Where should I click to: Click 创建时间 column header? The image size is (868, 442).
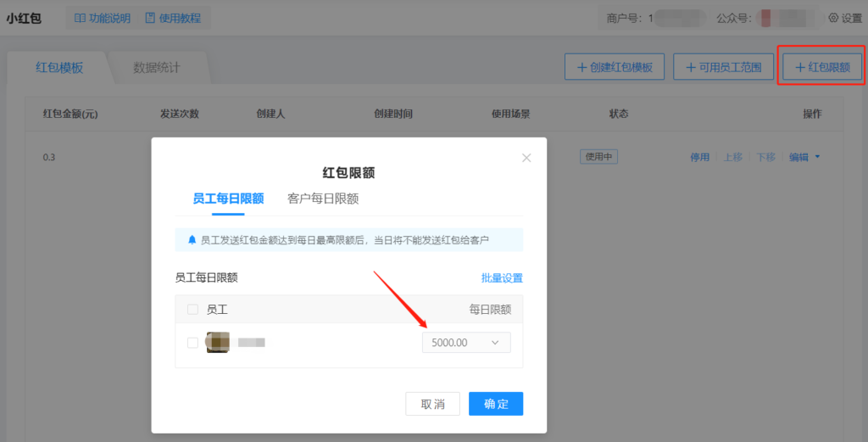point(393,114)
